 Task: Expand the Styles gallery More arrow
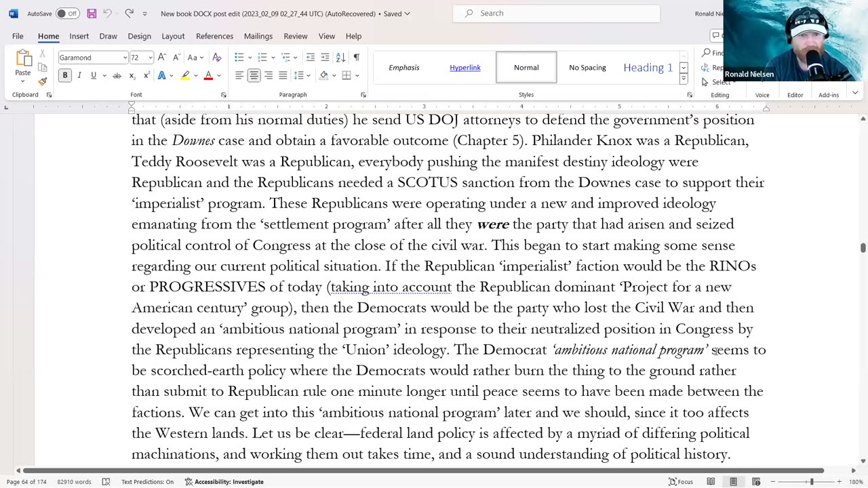pos(684,80)
